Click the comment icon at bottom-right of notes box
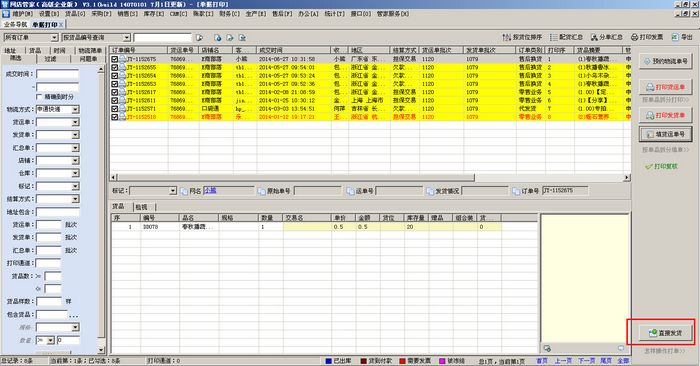Viewport: 700px width, 366px height. click(x=621, y=348)
